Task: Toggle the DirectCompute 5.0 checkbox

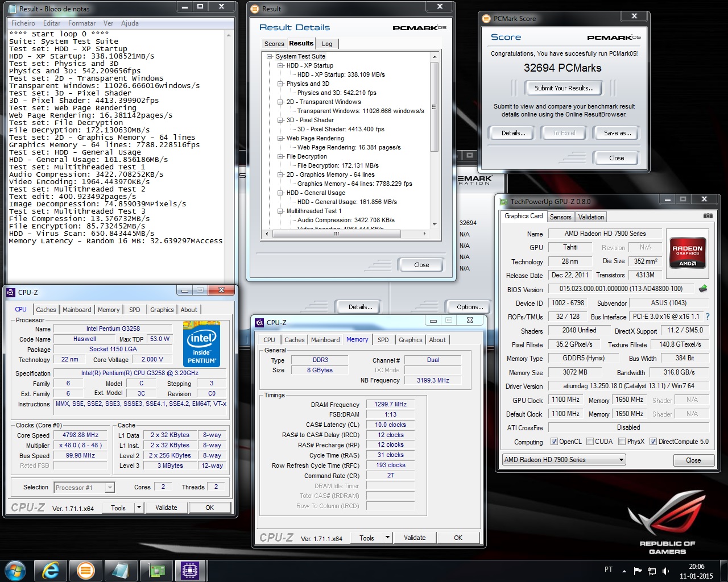Action: (653, 442)
